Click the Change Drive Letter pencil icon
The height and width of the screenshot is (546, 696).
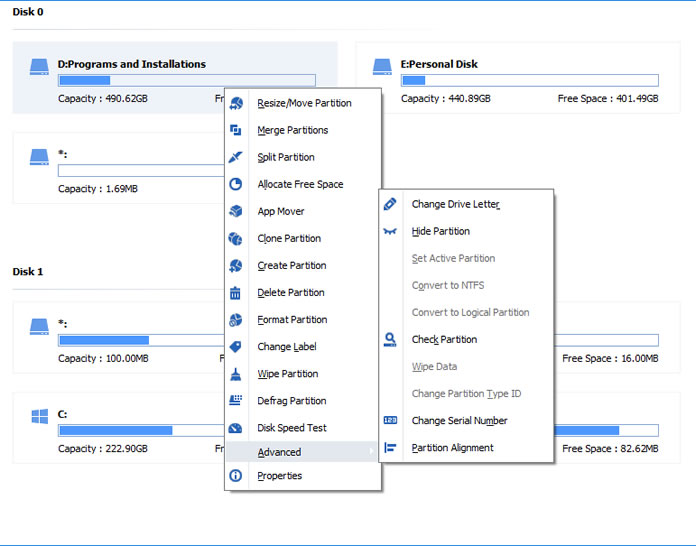coord(390,204)
